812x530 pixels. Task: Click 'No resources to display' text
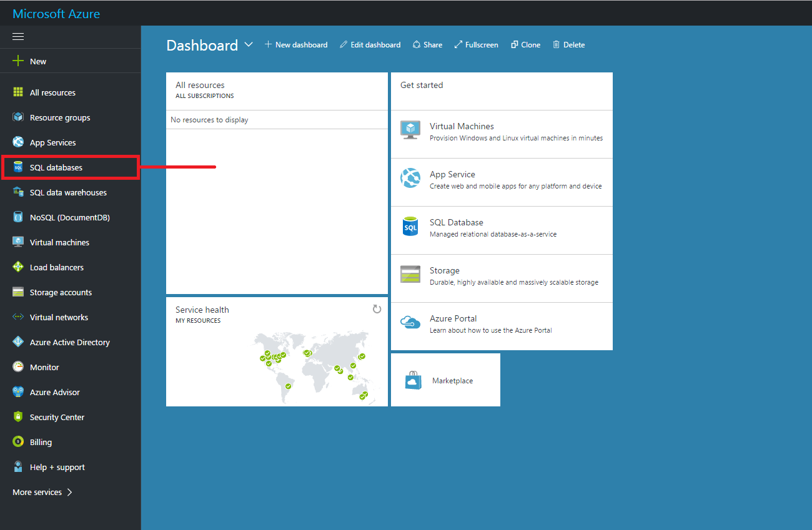click(x=209, y=120)
